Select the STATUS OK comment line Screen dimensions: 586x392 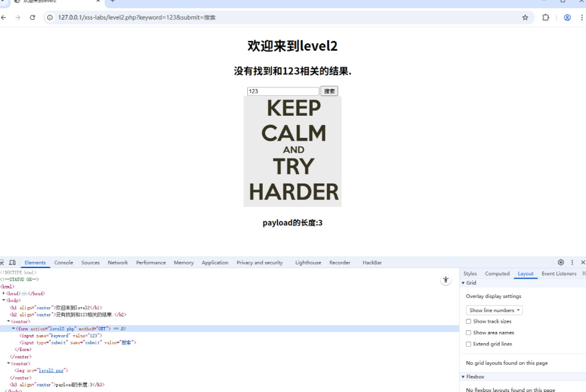(x=19, y=279)
